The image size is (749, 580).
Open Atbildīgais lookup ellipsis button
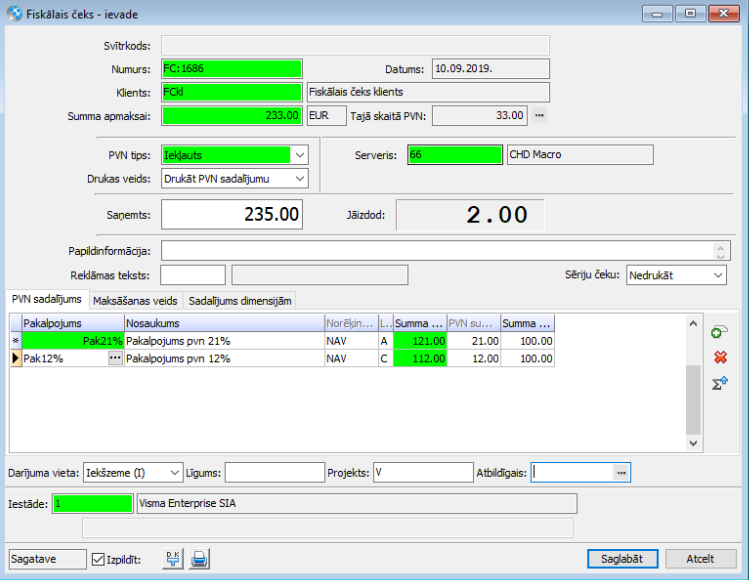[621, 473]
